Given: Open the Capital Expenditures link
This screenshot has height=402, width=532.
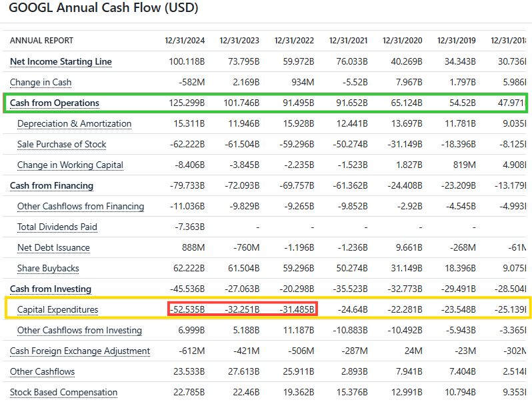Looking at the screenshot, I should (x=58, y=310).
